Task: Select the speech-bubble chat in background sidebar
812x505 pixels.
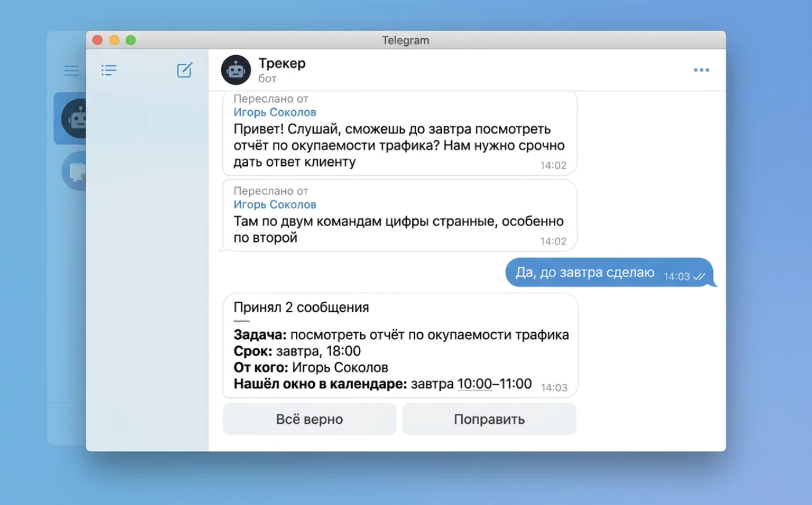Action: tap(74, 171)
